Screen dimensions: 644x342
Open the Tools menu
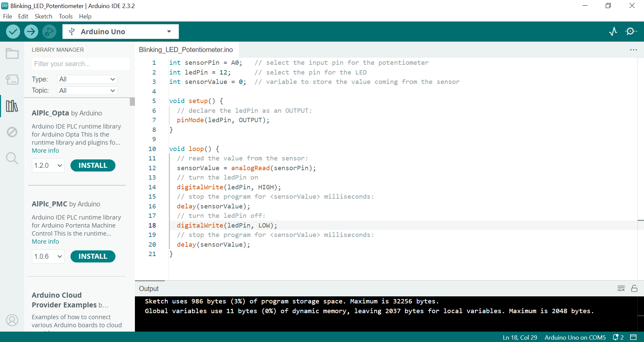[66, 16]
